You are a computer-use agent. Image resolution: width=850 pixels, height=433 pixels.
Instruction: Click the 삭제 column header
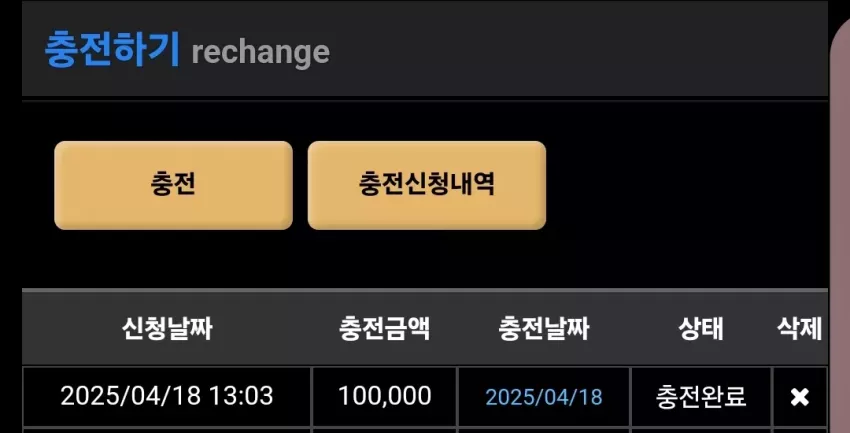tap(800, 328)
